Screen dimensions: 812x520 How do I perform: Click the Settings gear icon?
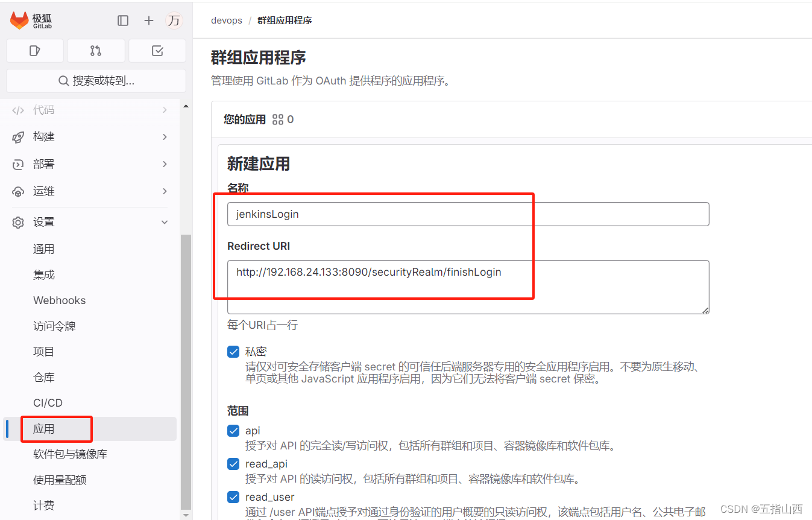[18, 222]
